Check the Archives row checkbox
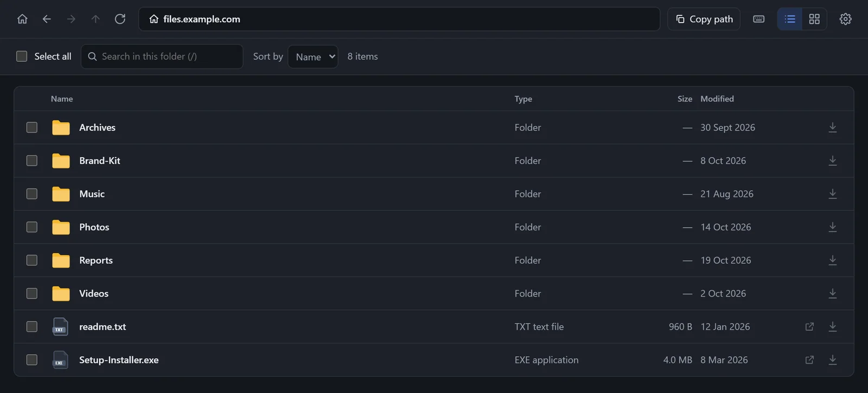 (32, 127)
